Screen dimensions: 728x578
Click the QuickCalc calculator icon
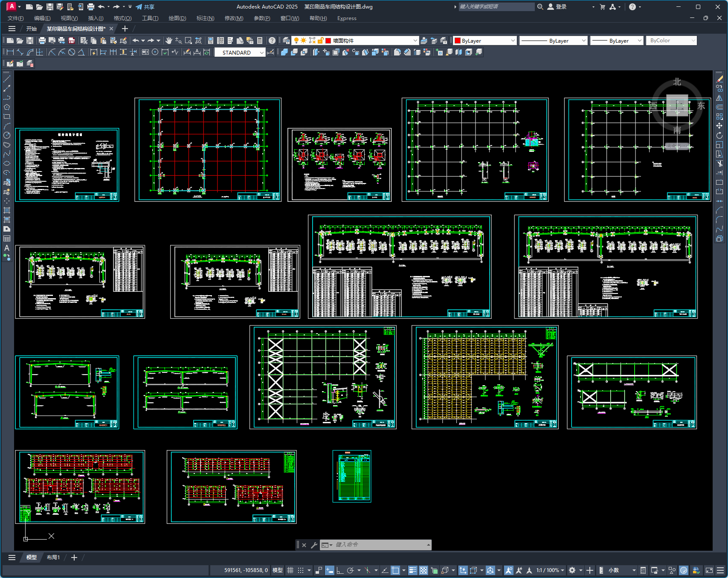260,41
